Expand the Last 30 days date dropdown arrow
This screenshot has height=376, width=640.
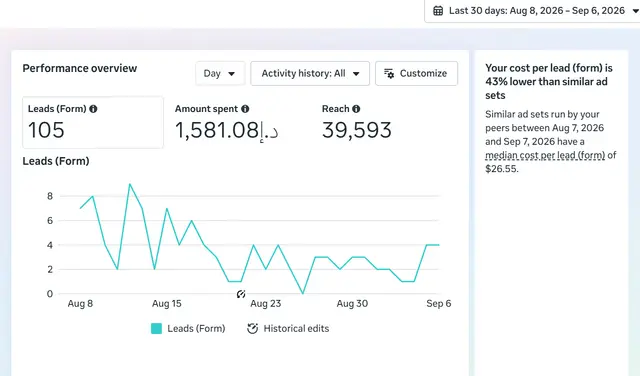[636, 11]
